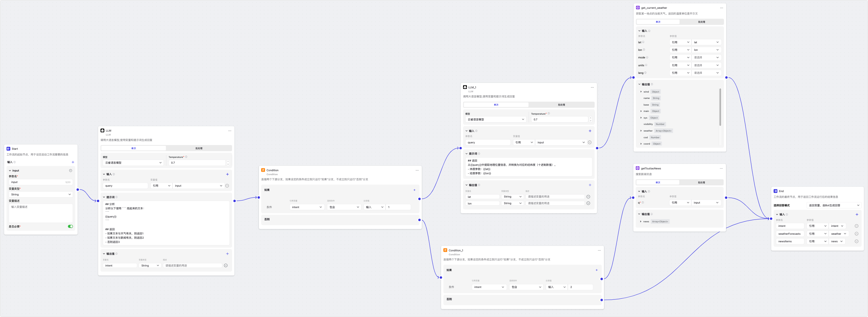This screenshot has height=317, width=868.
Task: Collapse the 提示词 section in LLM node
Action: 104,197
